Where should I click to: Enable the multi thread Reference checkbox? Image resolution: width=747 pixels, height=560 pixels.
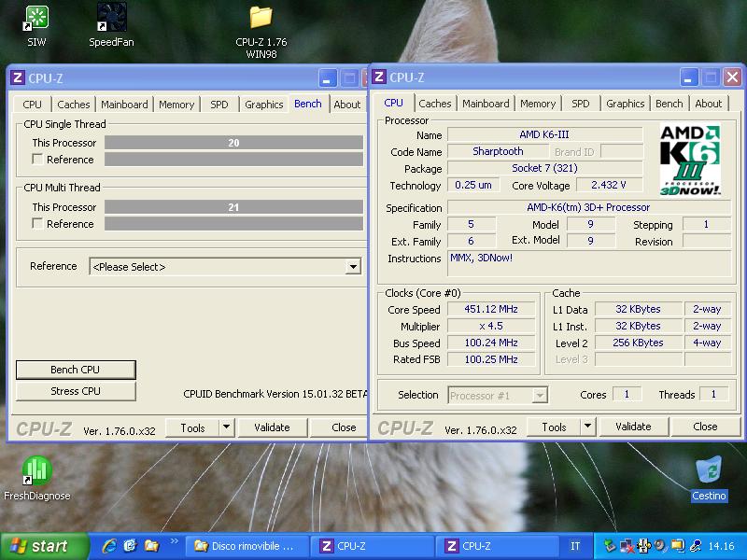tap(37, 224)
